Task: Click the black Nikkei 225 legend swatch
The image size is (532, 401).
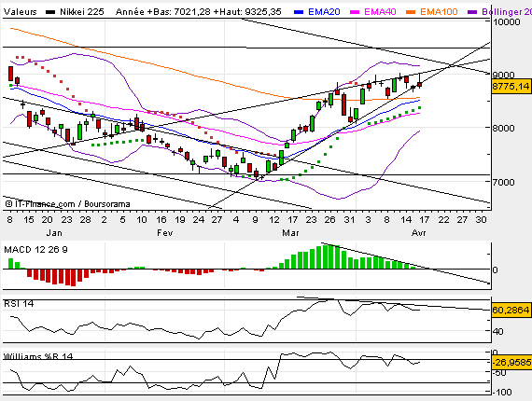Action: point(50,12)
